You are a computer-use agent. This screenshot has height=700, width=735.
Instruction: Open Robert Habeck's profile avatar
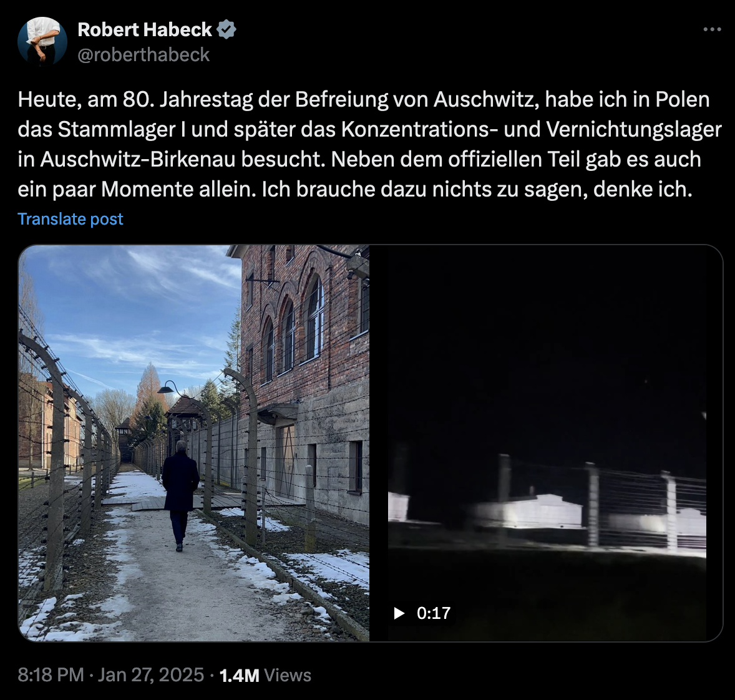42,42
